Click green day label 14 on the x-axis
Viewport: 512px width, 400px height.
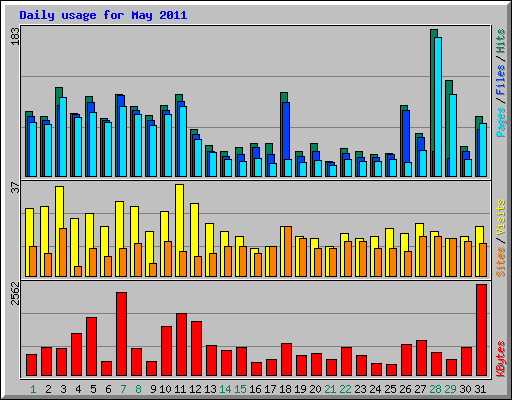tap(225, 389)
